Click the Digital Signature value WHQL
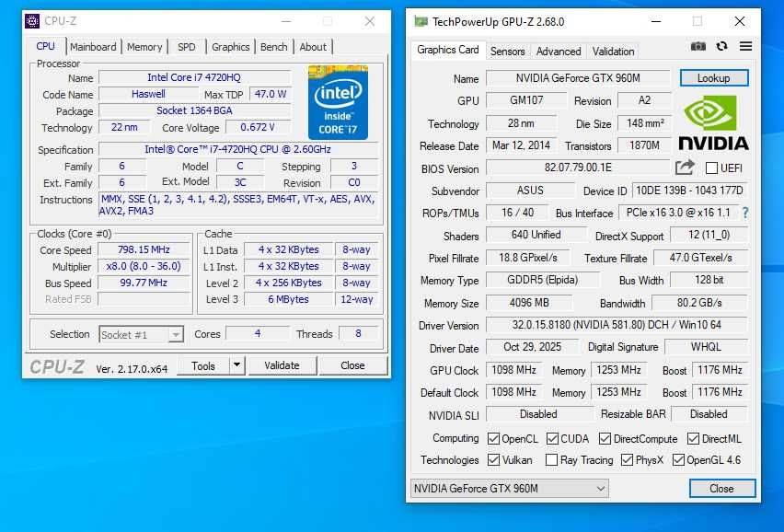Image resolution: width=784 pixels, height=532 pixels. click(706, 347)
